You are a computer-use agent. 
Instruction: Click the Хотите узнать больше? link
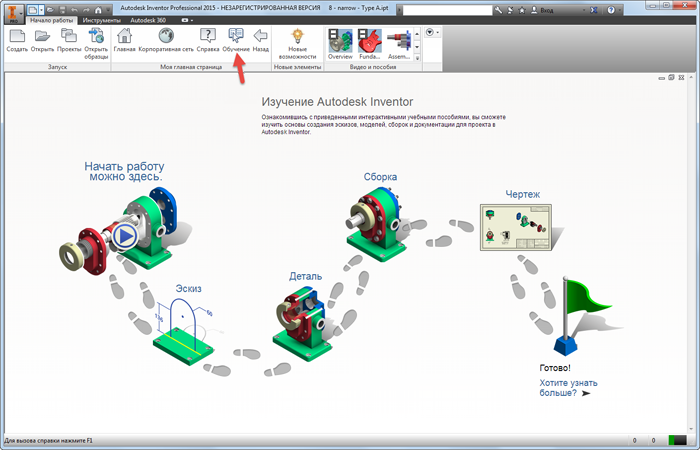pyautogui.click(x=568, y=388)
